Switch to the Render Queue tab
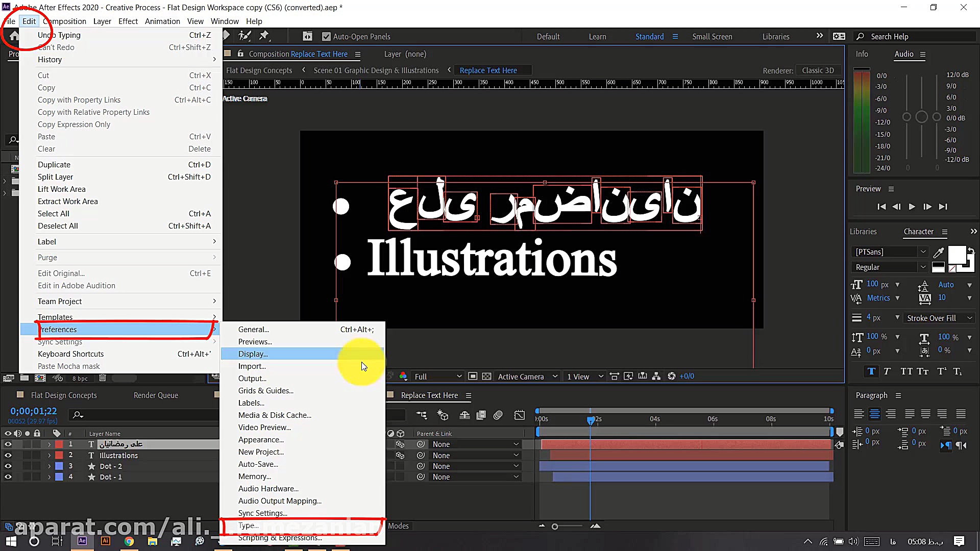The height and width of the screenshot is (551, 980). (155, 394)
